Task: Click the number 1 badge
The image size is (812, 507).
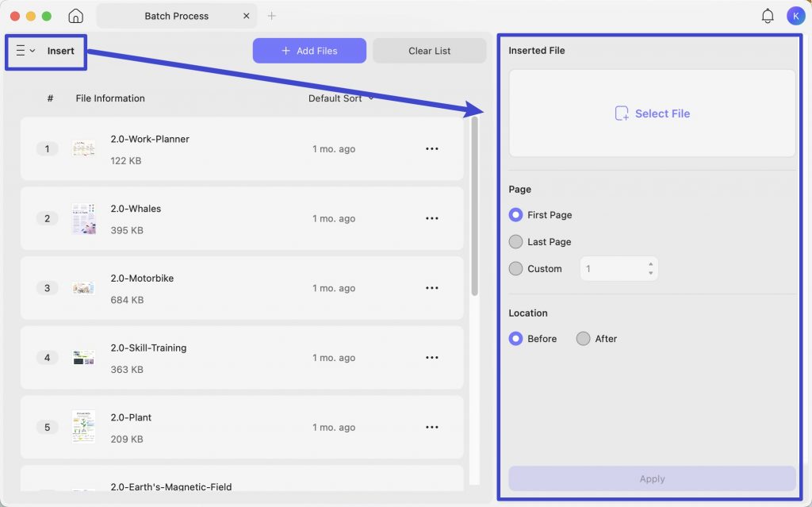Action: 47,149
